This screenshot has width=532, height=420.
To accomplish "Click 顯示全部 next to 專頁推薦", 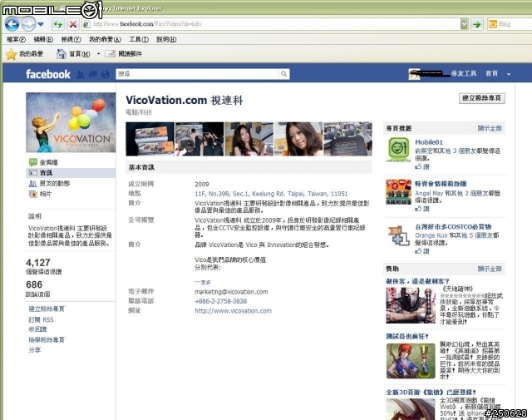I will (490, 128).
